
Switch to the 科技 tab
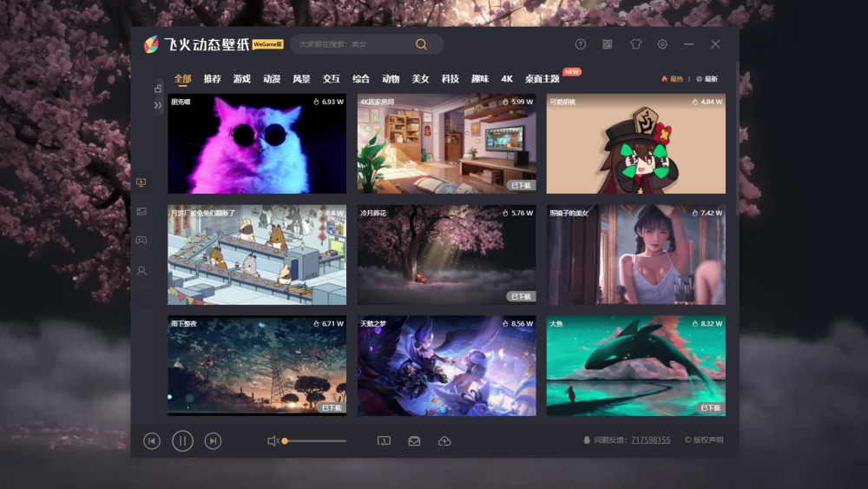pyautogui.click(x=450, y=79)
